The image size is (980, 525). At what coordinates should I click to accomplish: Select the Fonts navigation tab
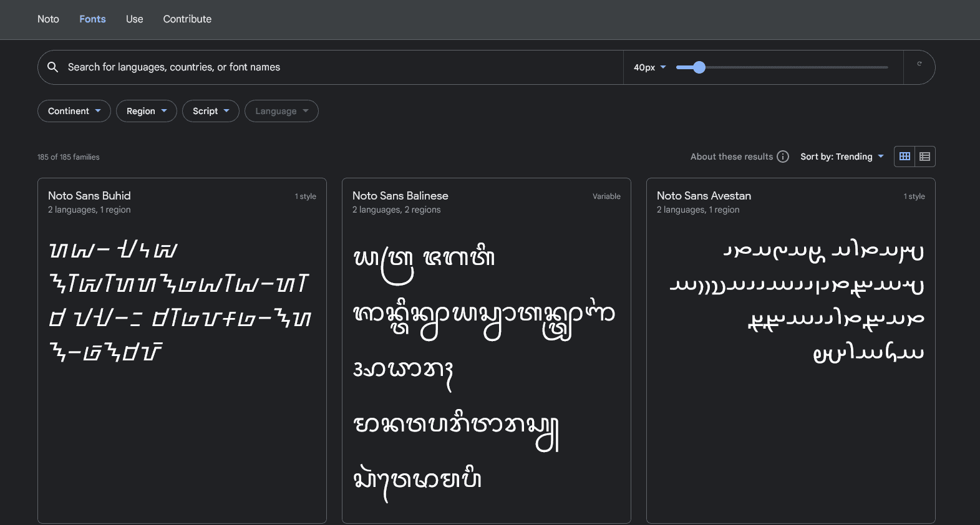[92, 19]
